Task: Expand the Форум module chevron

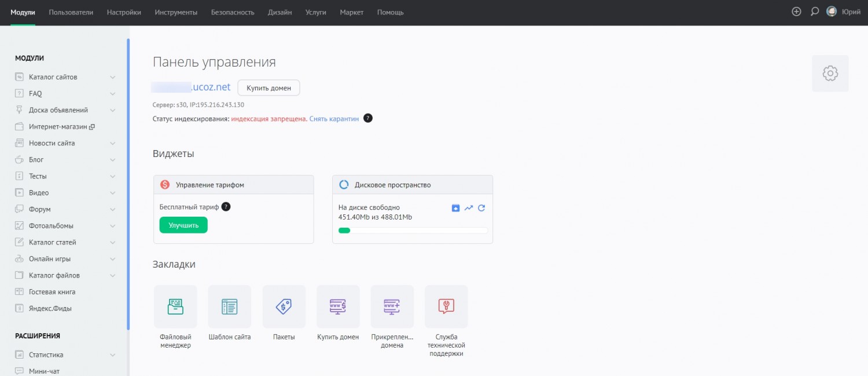Action: point(112,209)
